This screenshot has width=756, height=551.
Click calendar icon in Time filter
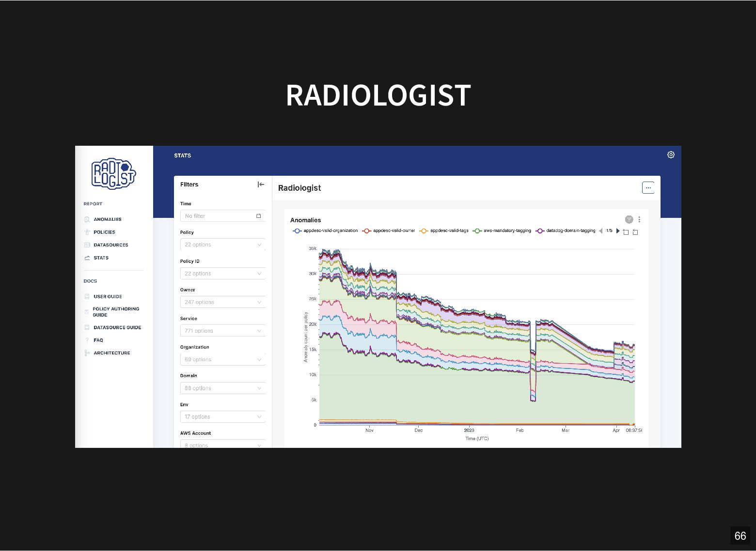258,216
